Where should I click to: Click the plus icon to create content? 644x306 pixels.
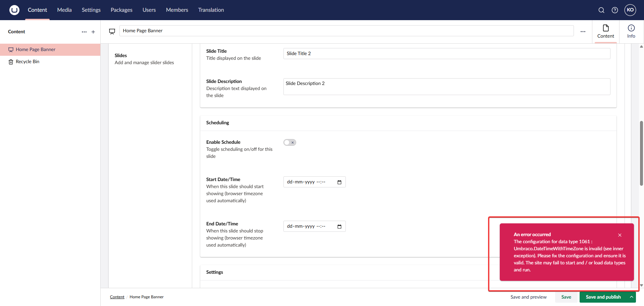[x=93, y=32]
